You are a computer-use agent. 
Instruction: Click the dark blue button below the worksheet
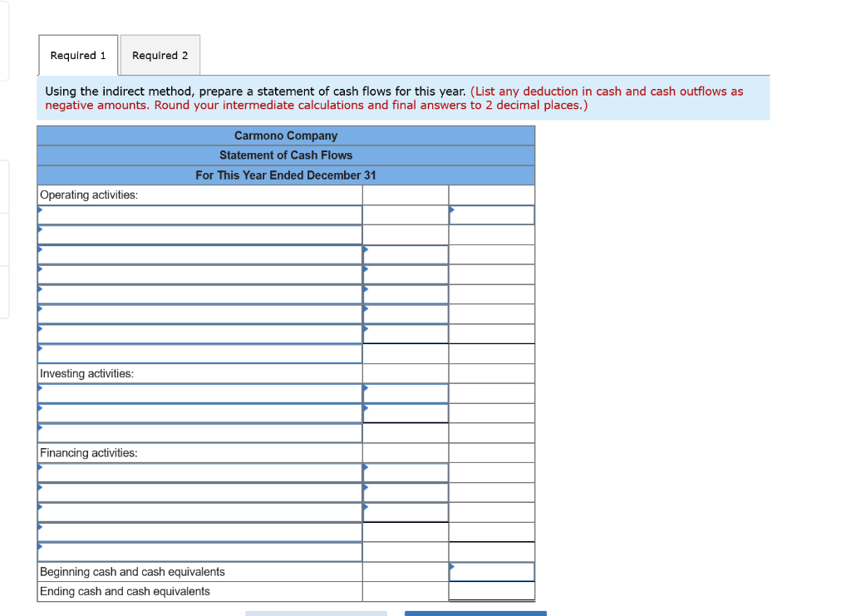pos(475,613)
